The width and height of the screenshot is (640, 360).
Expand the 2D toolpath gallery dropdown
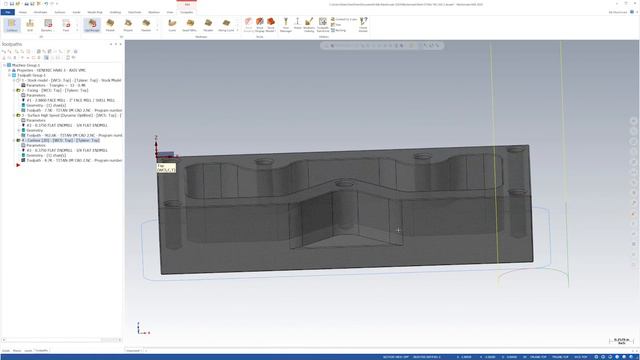point(77,30)
